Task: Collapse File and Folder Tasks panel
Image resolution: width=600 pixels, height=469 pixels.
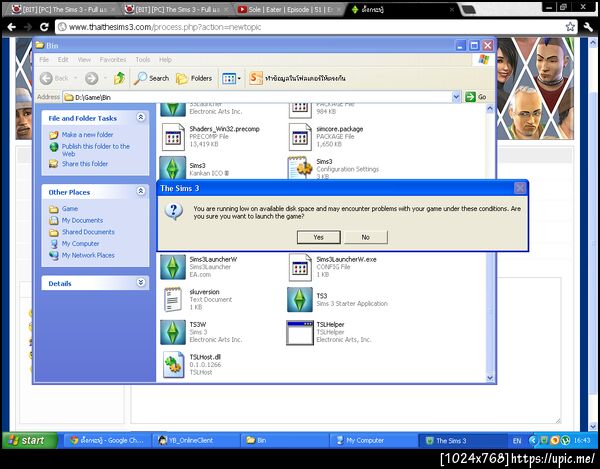Action: point(141,117)
